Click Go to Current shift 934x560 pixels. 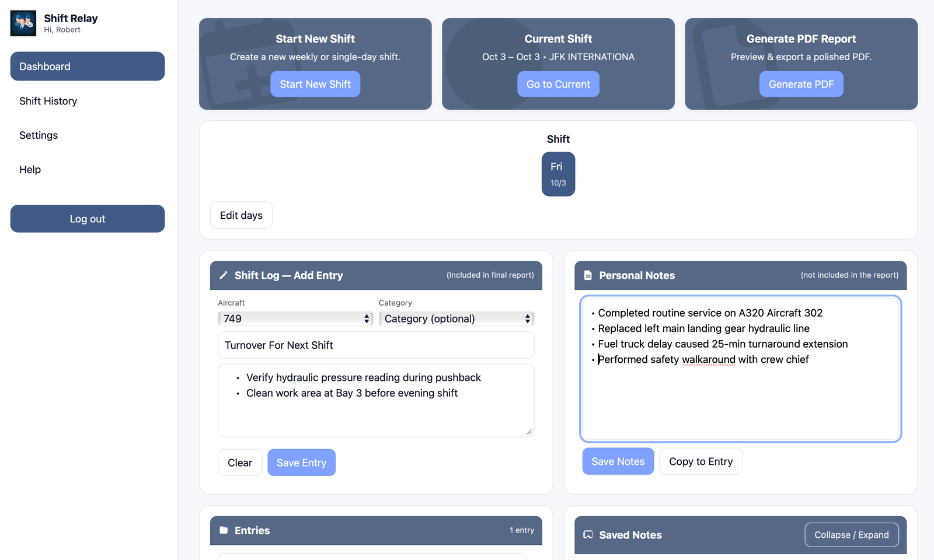coord(558,83)
